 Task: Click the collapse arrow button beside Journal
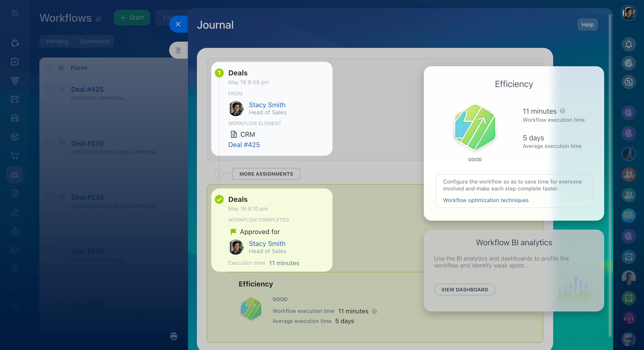178,50
